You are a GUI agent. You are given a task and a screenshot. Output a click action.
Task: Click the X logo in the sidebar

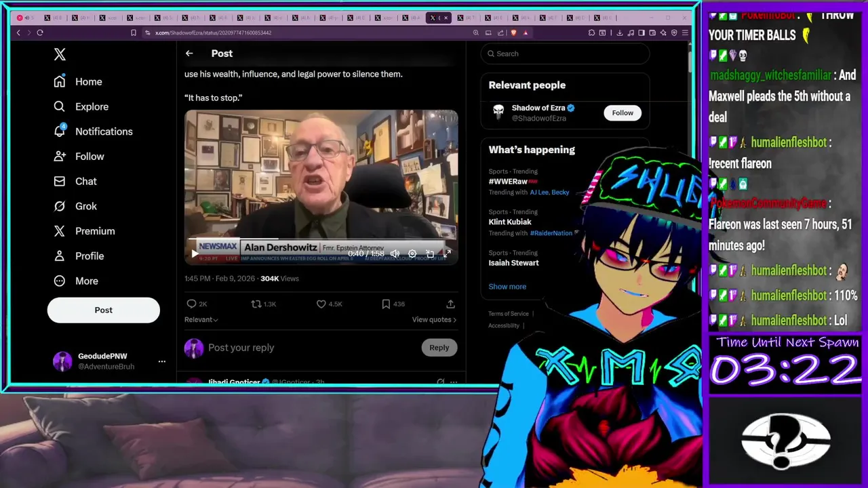coord(60,55)
